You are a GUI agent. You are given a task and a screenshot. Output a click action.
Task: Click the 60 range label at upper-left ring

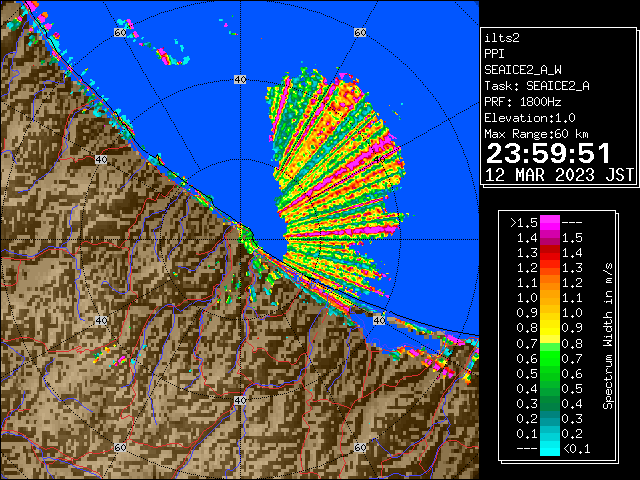120,32
